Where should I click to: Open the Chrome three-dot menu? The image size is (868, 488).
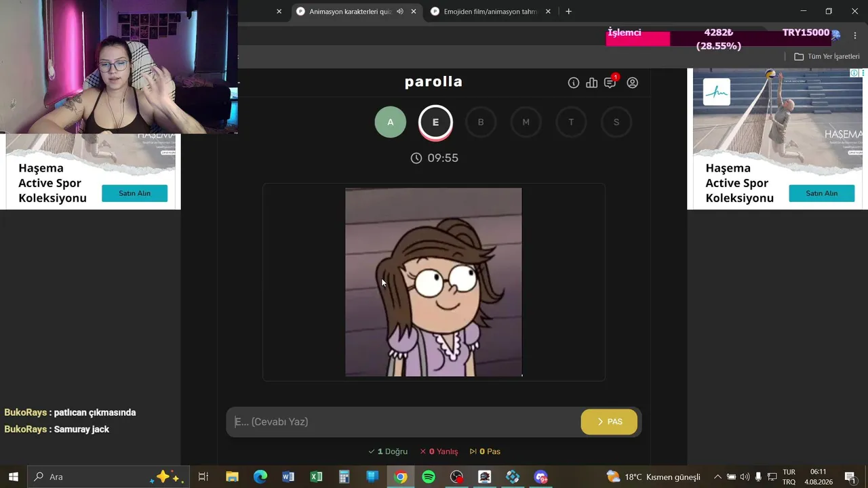pos(855,35)
